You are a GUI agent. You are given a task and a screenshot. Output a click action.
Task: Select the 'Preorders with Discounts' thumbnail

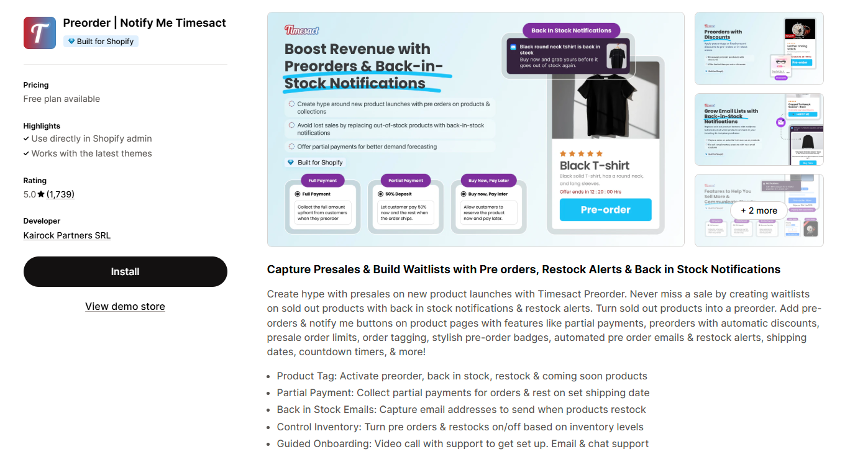tap(759, 48)
